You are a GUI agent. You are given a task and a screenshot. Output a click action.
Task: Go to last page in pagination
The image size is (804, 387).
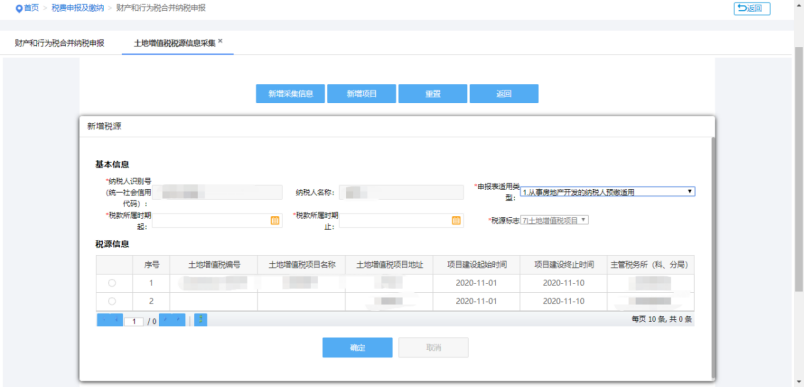pyautogui.click(x=178, y=320)
